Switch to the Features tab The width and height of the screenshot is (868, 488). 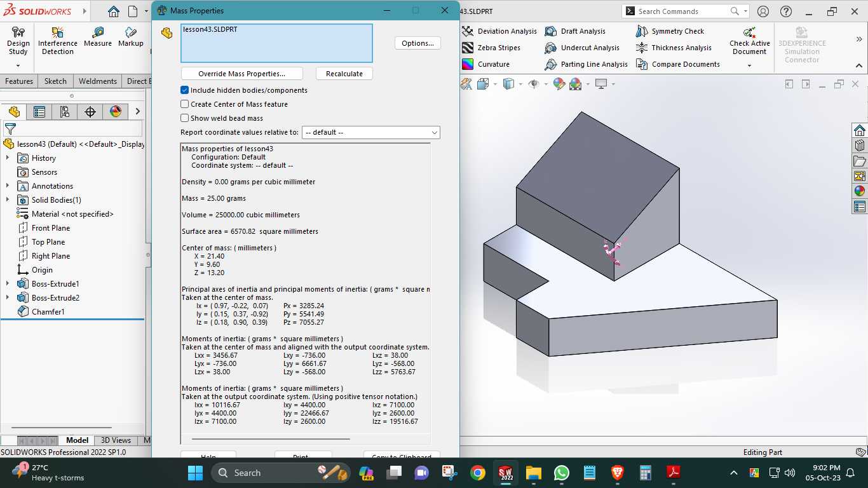tap(19, 81)
